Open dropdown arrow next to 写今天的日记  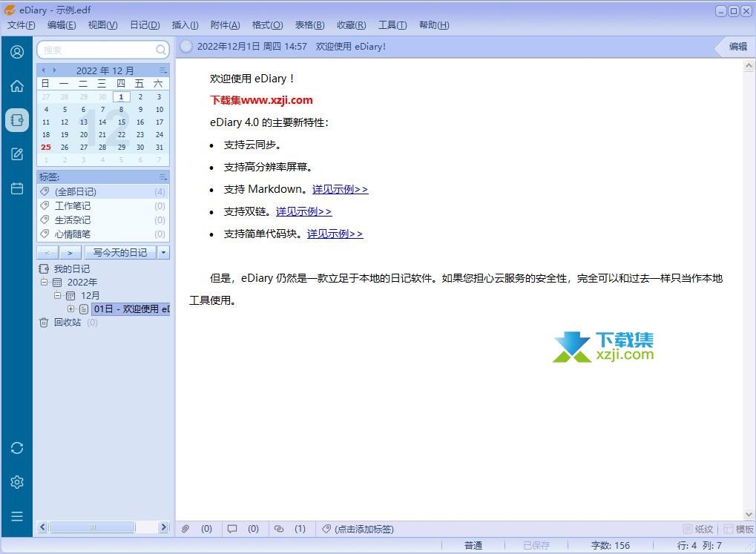[x=163, y=253]
